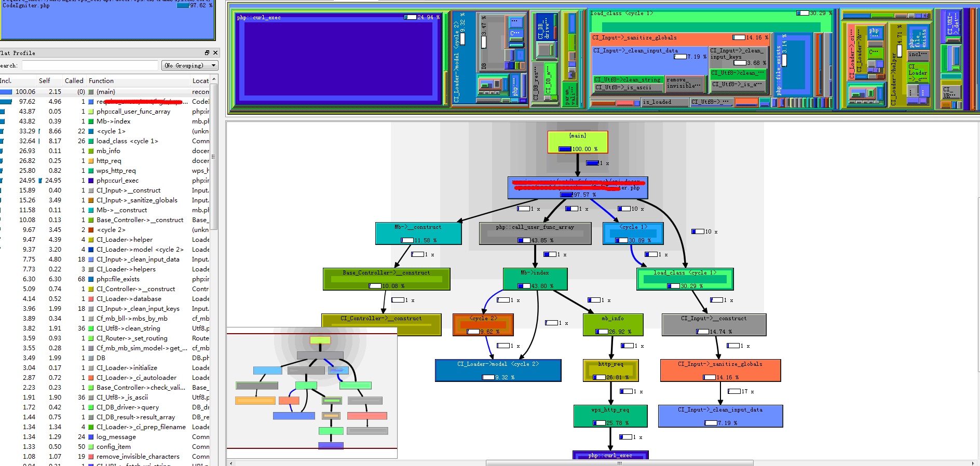Click the function list vertical scrollbar
This screenshot has width=980, height=466.
coord(214,156)
